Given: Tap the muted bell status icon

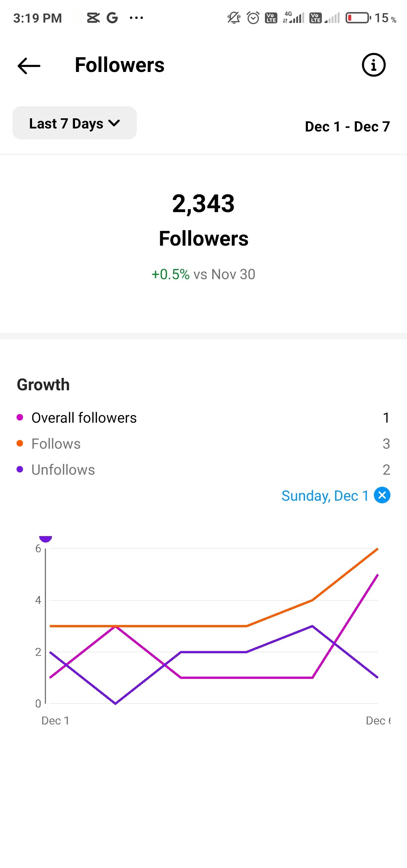Looking at the screenshot, I should [234, 18].
